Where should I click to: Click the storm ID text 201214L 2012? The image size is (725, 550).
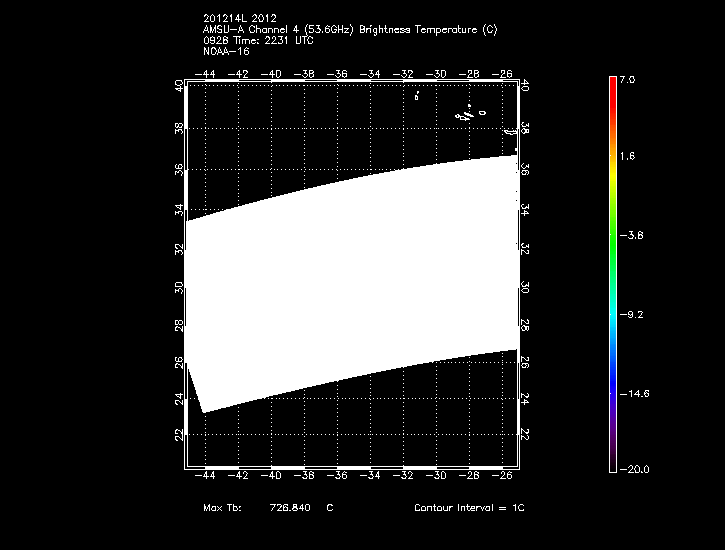click(240, 17)
